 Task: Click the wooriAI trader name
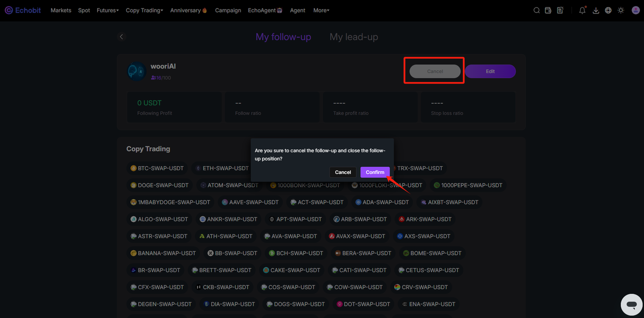click(x=163, y=66)
